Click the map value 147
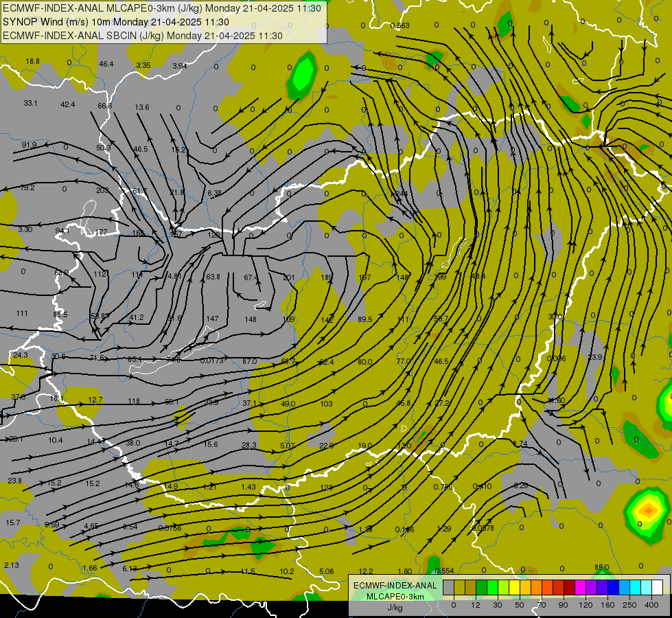Image resolution: width=672 pixels, height=618 pixels. (x=213, y=319)
